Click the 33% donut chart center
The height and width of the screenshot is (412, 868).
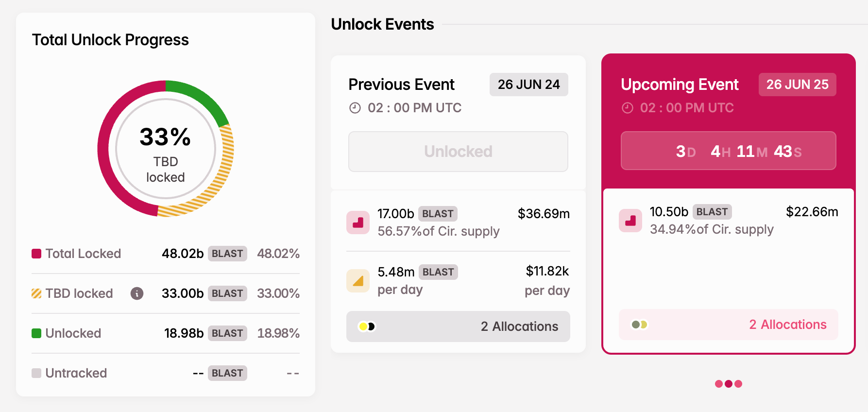(x=166, y=149)
